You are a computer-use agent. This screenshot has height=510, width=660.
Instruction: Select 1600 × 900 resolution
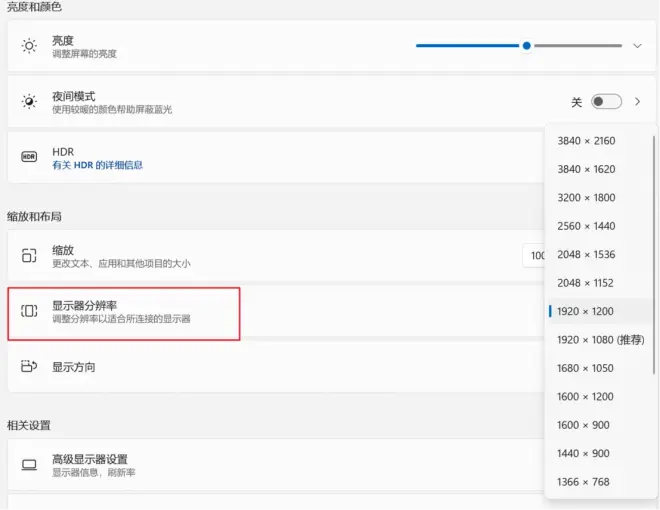599,425
